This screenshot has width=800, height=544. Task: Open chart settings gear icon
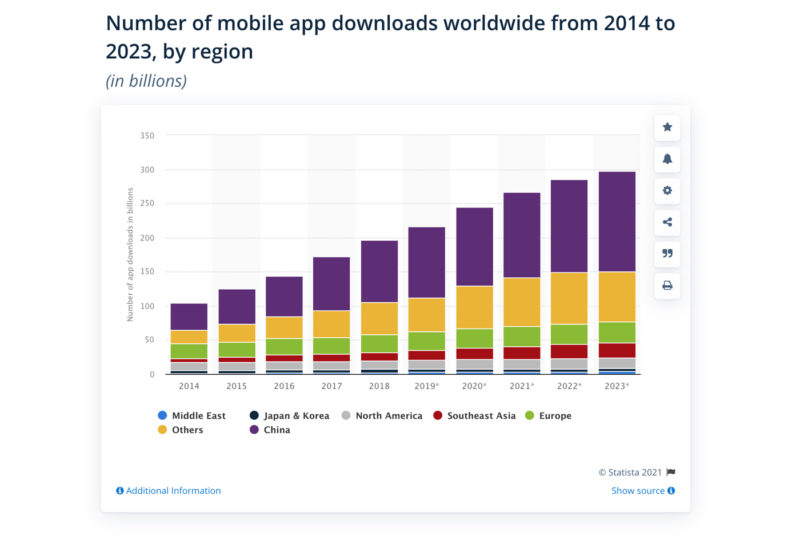(x=667, y=190)
